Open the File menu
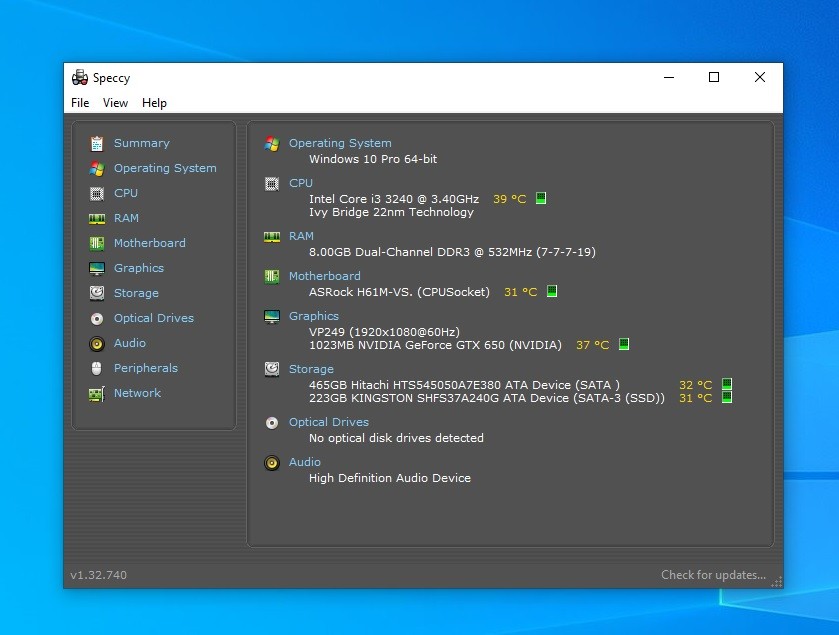 tap(80, 103)
